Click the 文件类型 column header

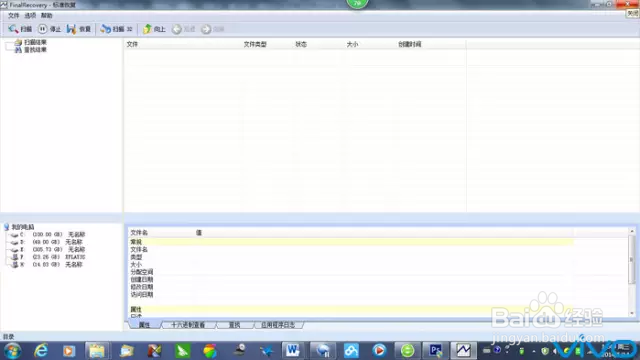[255, 44]
